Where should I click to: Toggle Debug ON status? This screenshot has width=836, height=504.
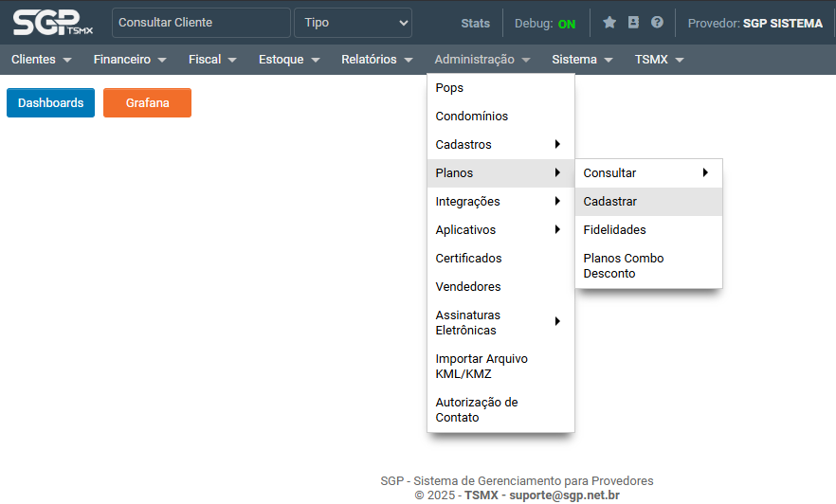point(566,24)
